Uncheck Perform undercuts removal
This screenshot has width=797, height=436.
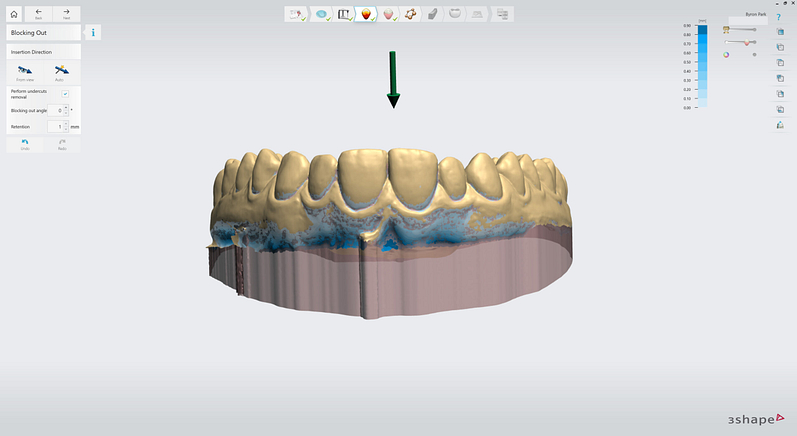pos(66,93)
